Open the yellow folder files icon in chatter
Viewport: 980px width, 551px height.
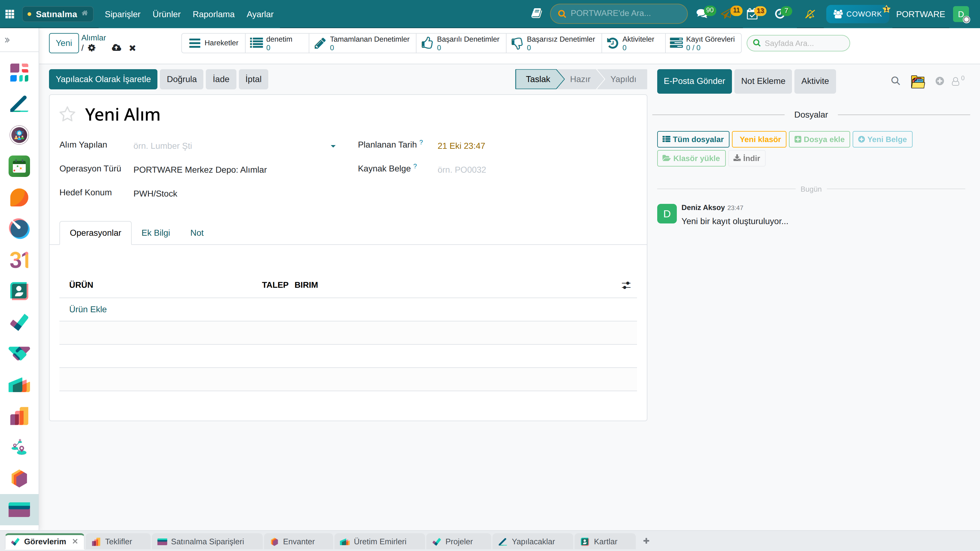pos(918,81)
